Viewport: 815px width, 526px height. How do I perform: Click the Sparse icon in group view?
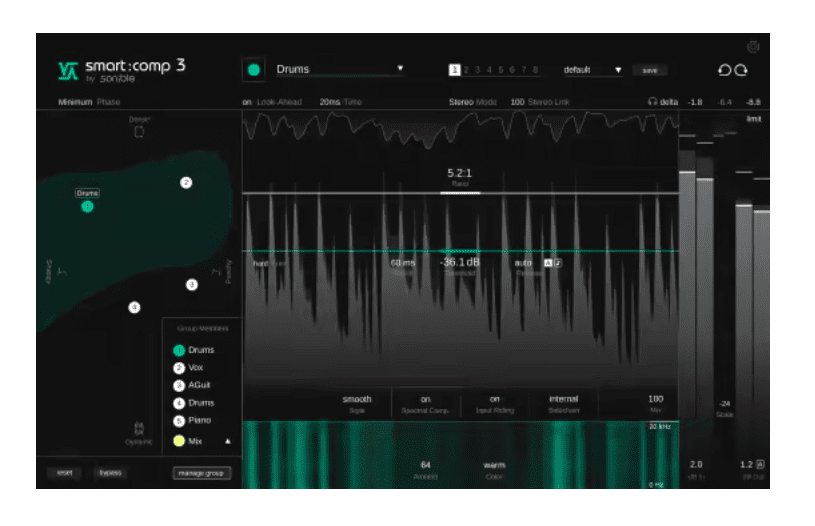(62, 271)
